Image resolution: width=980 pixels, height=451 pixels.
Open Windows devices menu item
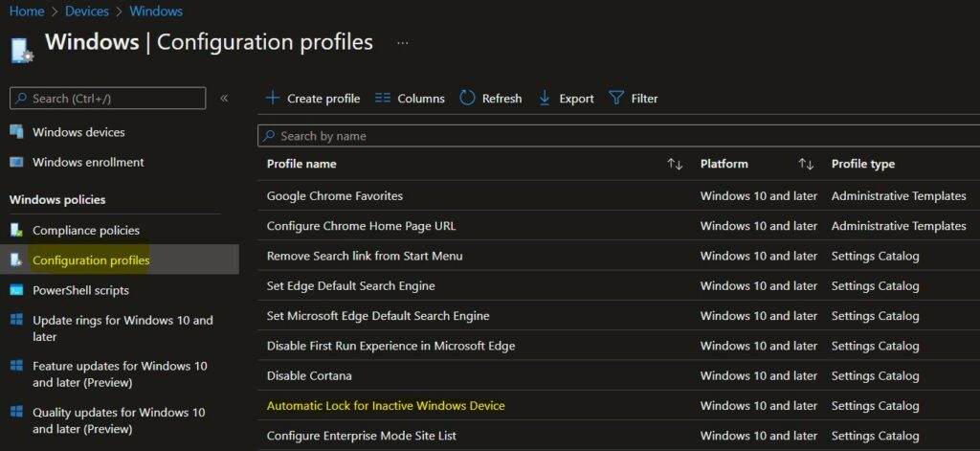click(78, 132)
